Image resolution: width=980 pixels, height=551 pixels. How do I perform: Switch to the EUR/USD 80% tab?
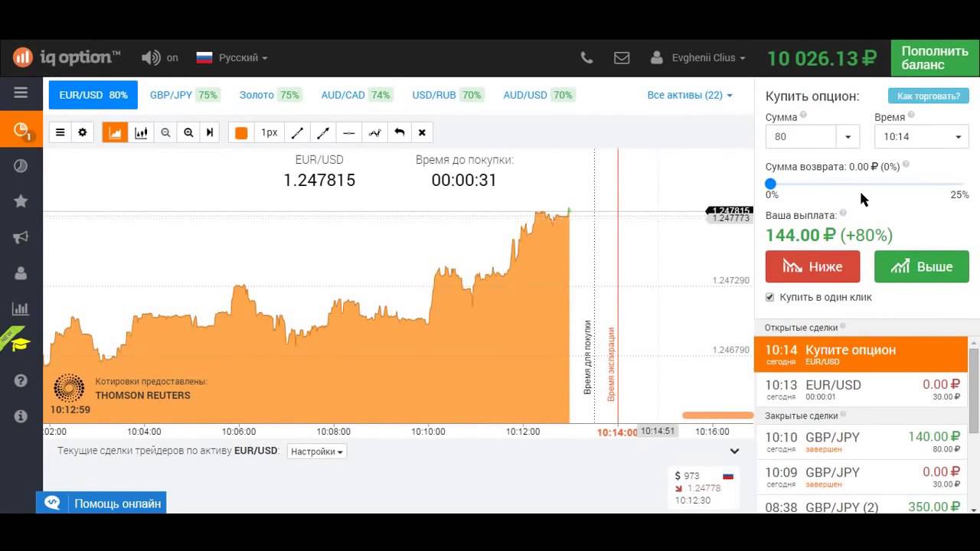(93, 95)
